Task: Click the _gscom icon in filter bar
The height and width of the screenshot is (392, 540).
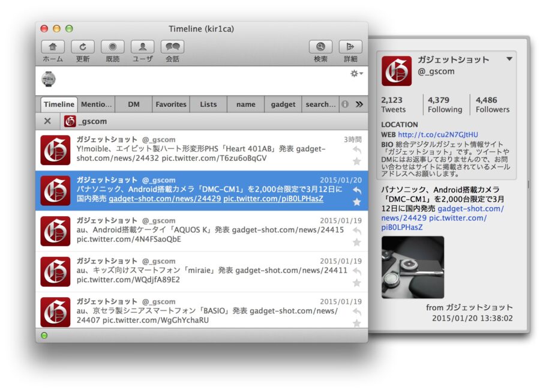Action: tap(70, 121)
